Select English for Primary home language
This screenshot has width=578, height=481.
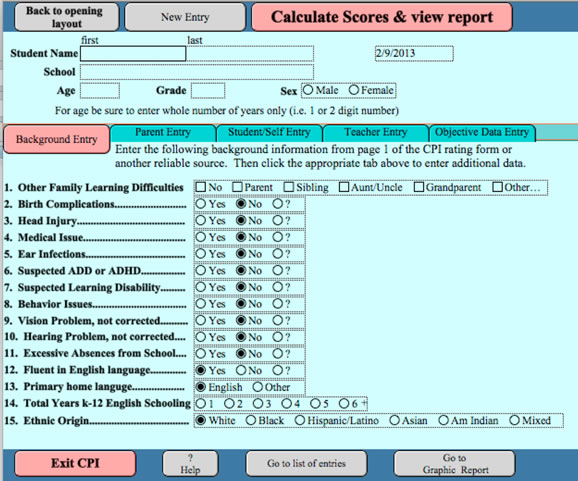201,387
